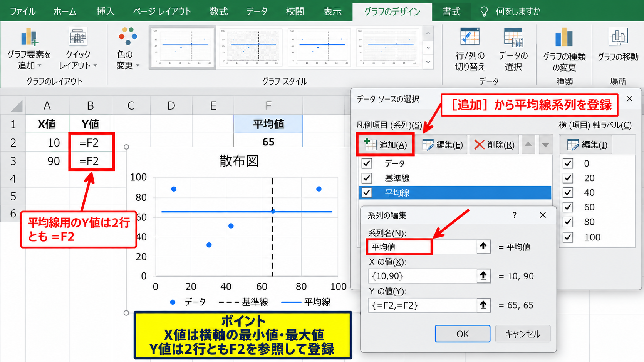Show next row of chart styles
This screenshot has height=362, width=644.
coord(428,48)
